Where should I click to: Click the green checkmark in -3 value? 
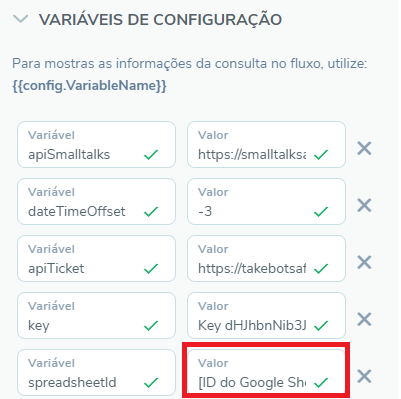[x=321, y=212]
